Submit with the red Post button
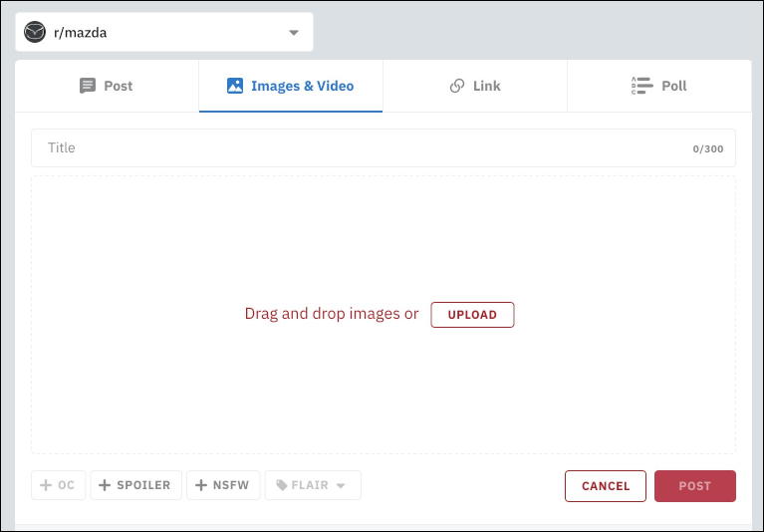Image resolution: width=764 pixels, height=532 pixels. 694,486
